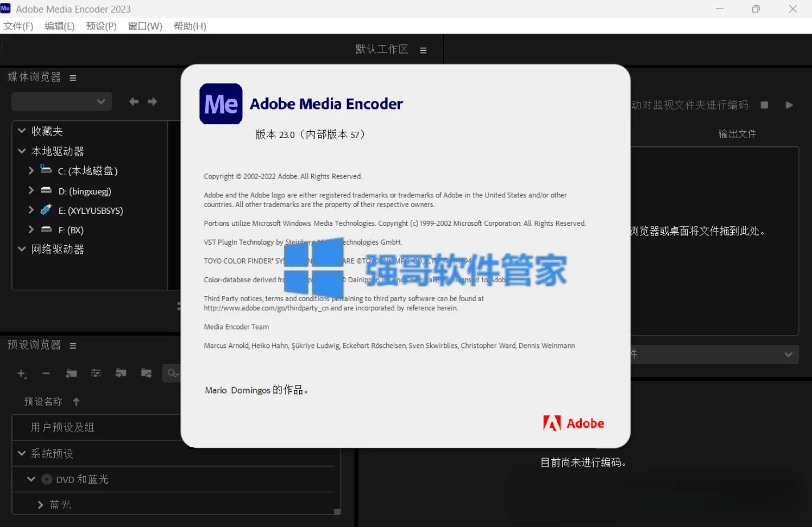Click the Adobe logo in the About dialog
Image resolution: width=812 pixels, height=527 pixels.
(574, 423)
